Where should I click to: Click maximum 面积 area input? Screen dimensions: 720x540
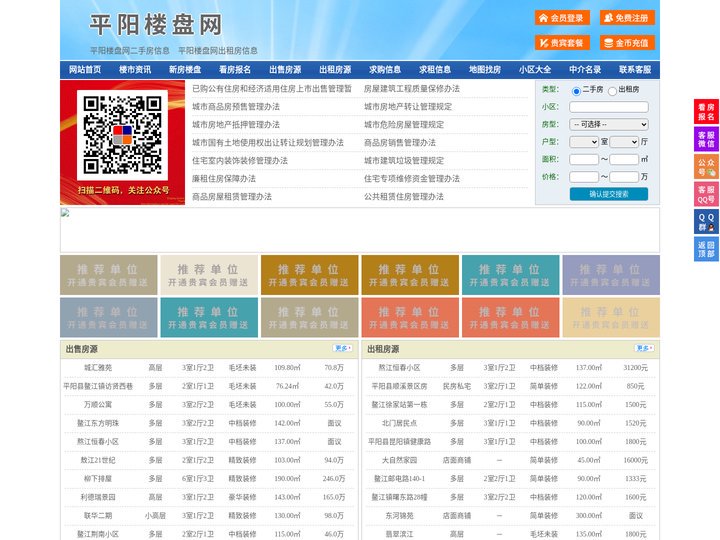(624, 159)
